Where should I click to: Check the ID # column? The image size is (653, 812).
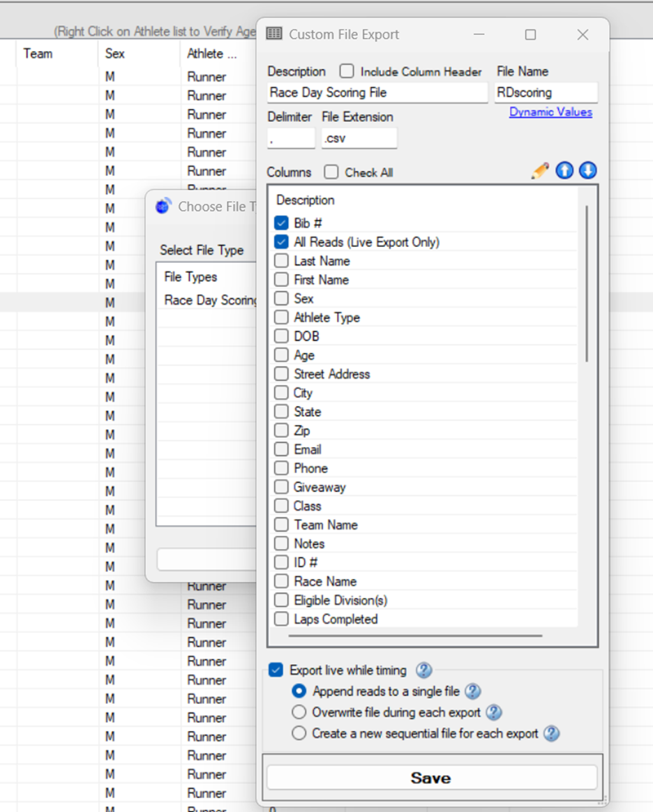[x=281, y=562]
